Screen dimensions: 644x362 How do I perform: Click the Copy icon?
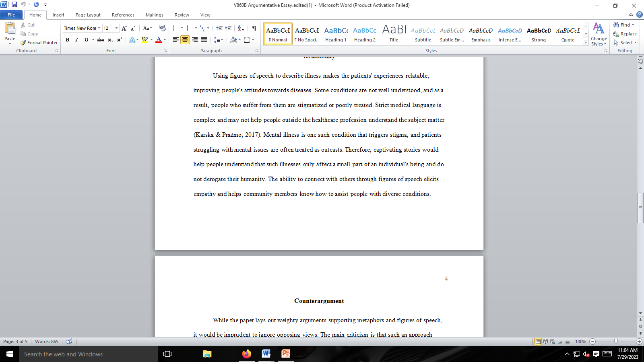(23, 34)
